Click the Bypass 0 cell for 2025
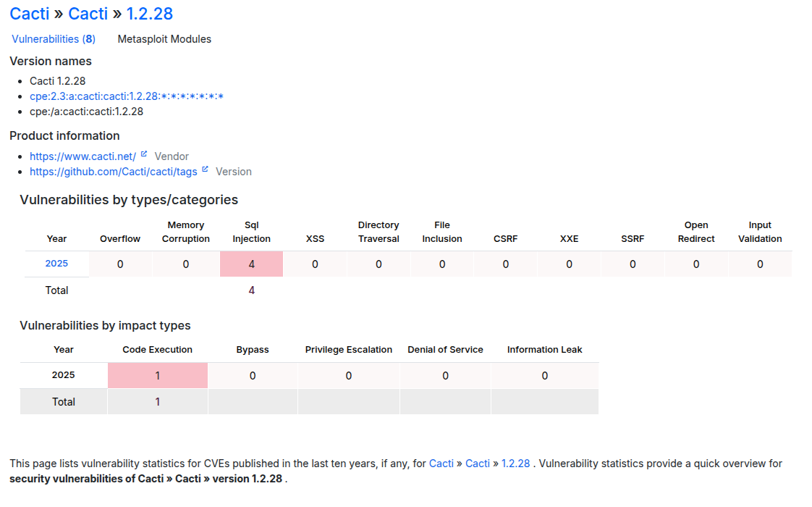Image resolution: width=812 pixels, height=507 pixels. pos(252,375)
